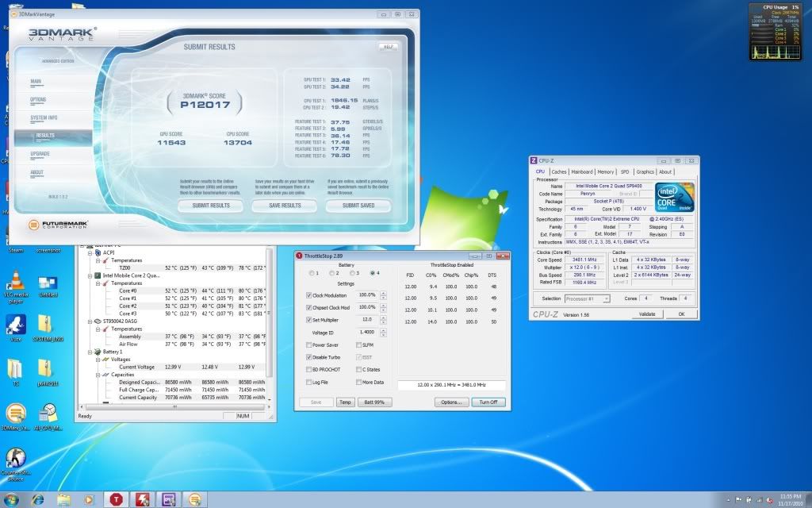
Task: Click the Action Center flag tray icon
Action: 740,500
